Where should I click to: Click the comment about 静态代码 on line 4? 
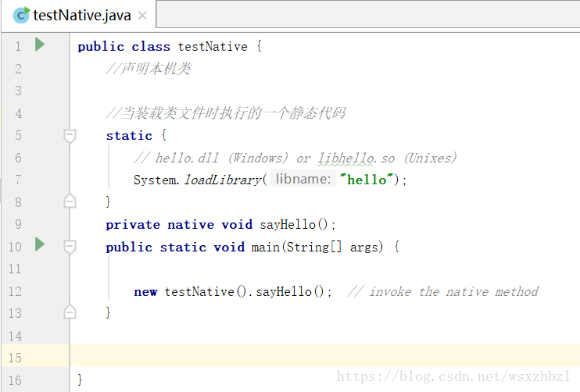226,113
